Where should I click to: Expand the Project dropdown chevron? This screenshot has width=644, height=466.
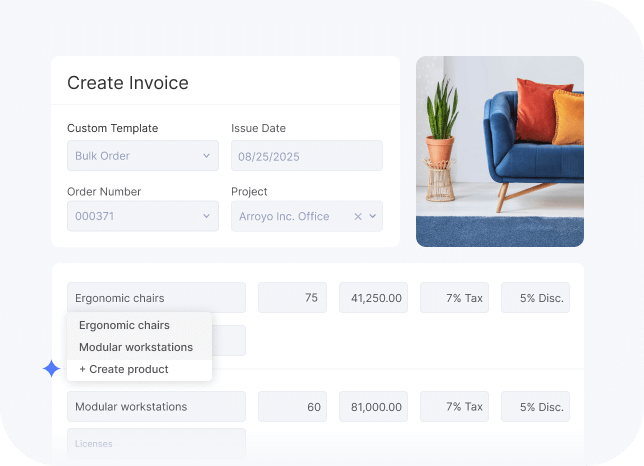click(x=373, y=216)
